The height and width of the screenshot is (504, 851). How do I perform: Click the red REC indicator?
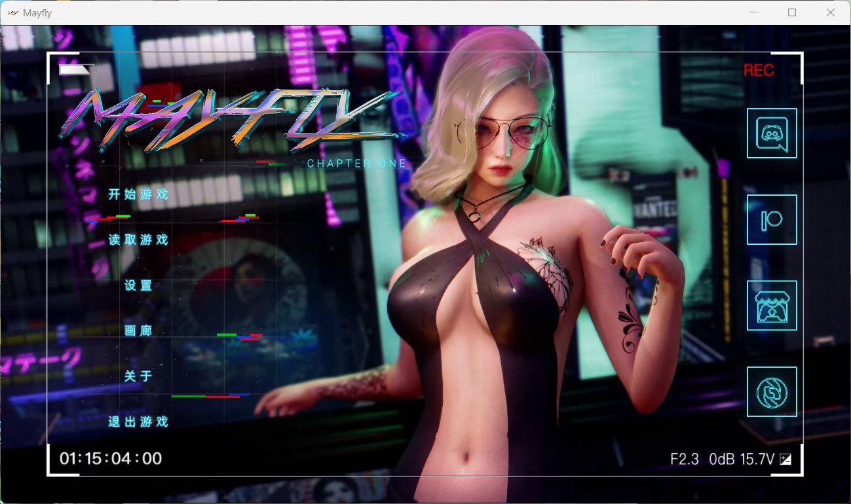click(x=759, y=70)
